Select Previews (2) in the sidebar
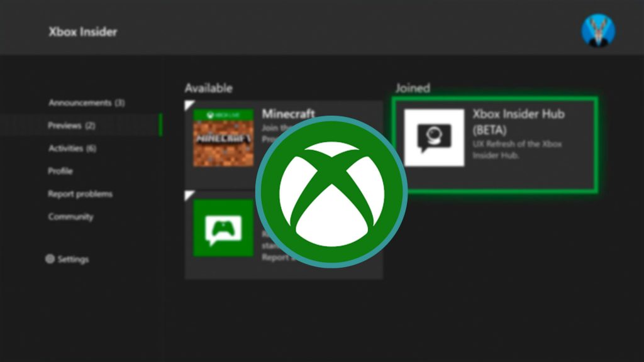 [71, 126]
